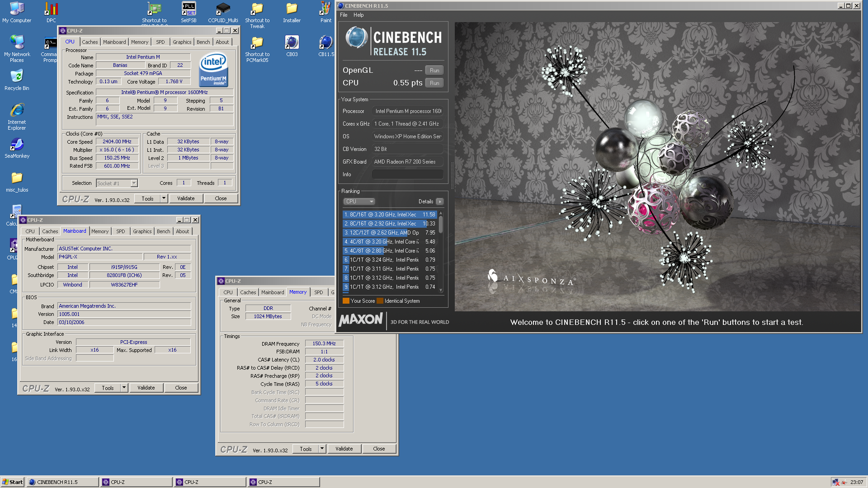
Task: Open the DPC desktop icon
Action: click(51, 12)
